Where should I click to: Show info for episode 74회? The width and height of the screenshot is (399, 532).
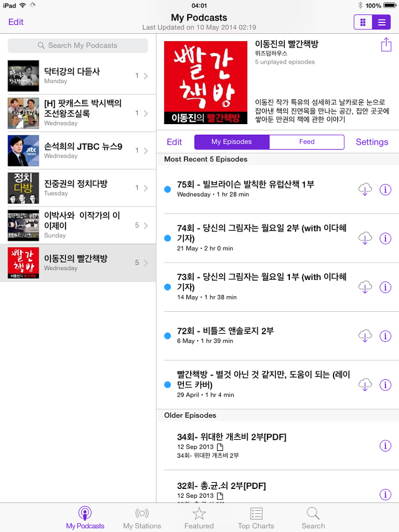click(x=385, y=238)
